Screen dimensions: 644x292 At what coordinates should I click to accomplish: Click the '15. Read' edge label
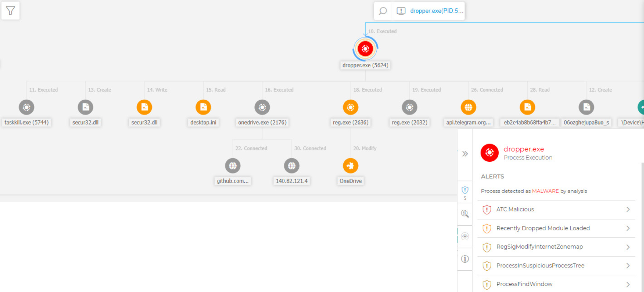point(216,90)
